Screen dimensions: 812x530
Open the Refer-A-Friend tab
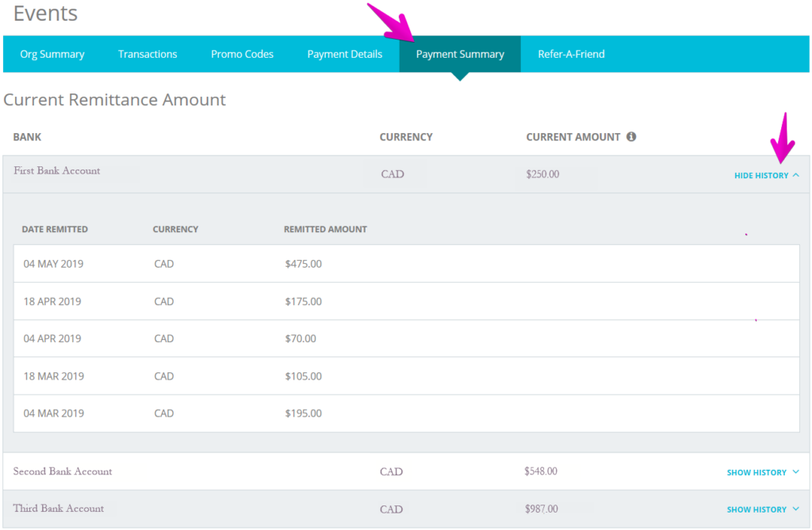pyautogui.click(x=572, y=53)
